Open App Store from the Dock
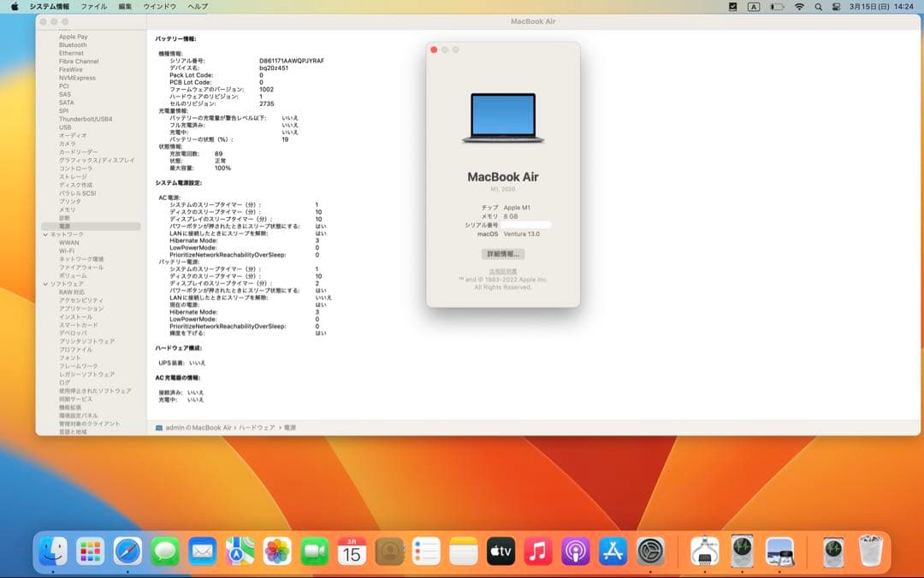924x578 pixels. (613, 552)
